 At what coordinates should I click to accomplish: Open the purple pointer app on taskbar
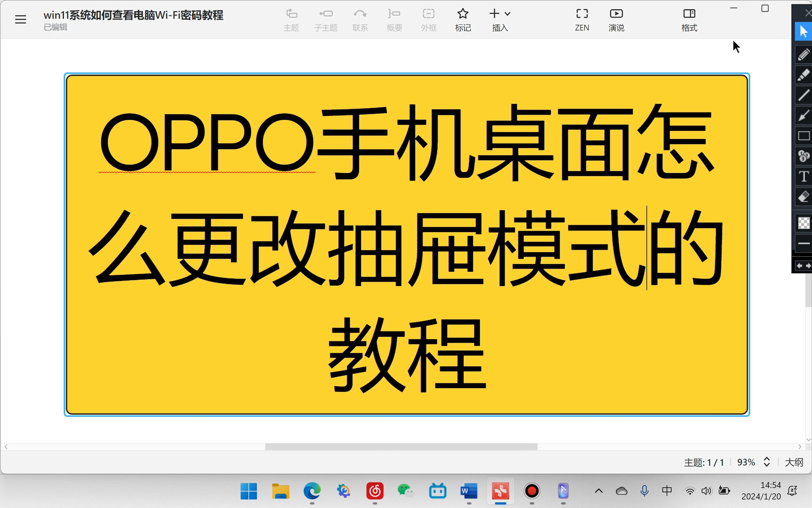tap(563, 491)
